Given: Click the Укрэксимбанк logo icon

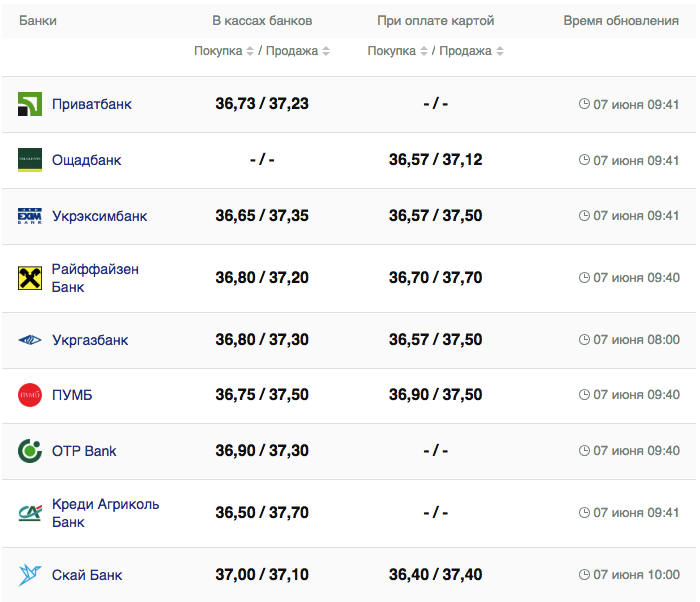Looking at the screenshot, I should click(30, 216).
